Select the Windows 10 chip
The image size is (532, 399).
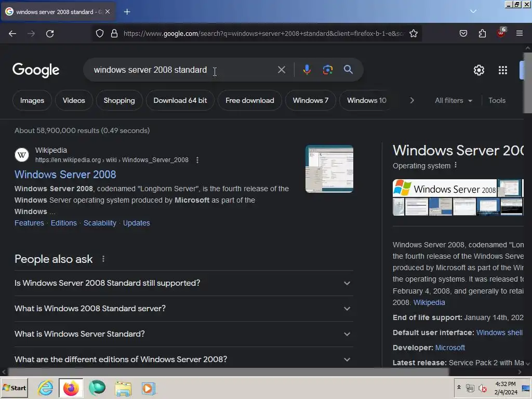click(x=366, y=100)
